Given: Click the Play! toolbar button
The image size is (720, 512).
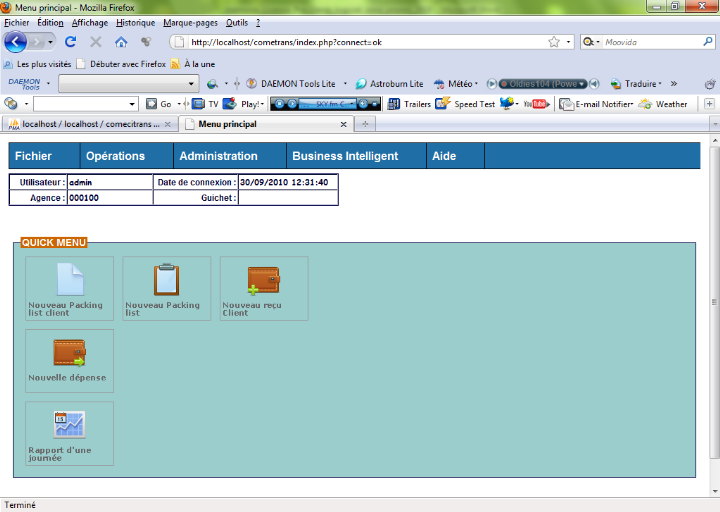Looking at the screenshot, I should 244,104.
